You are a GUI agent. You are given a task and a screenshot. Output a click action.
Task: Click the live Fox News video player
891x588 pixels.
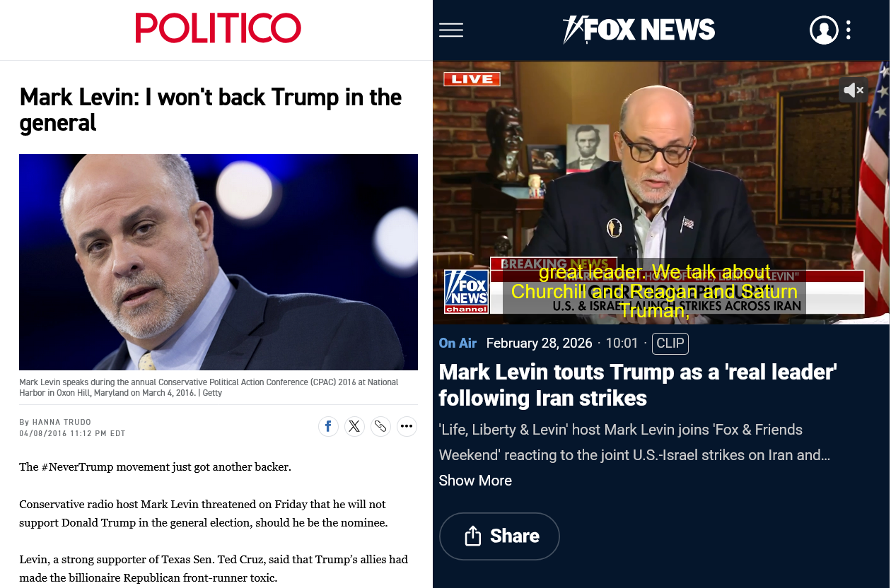tap(661, 192)
